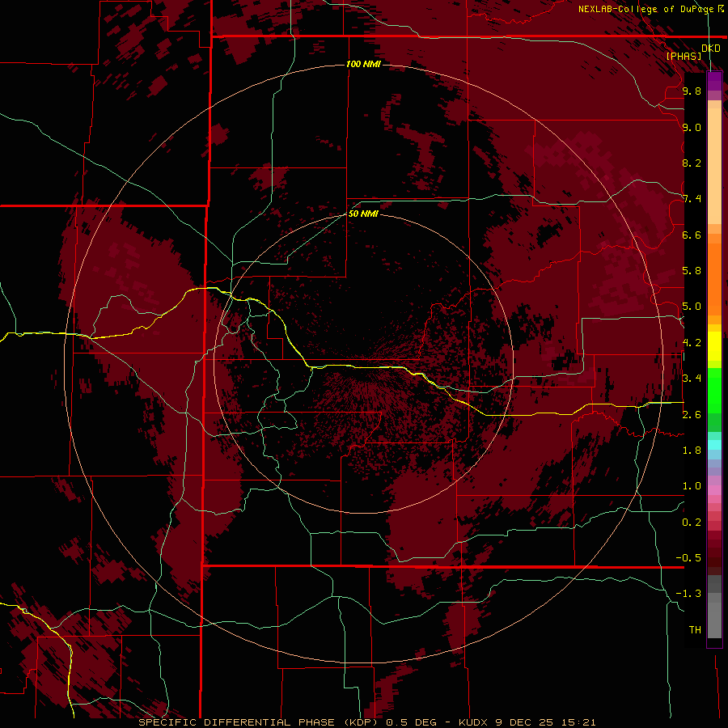The height and width of the screenshot is (728, 728).
Task: Click the DKD label above color scale
Action: (x=711, y=49)
